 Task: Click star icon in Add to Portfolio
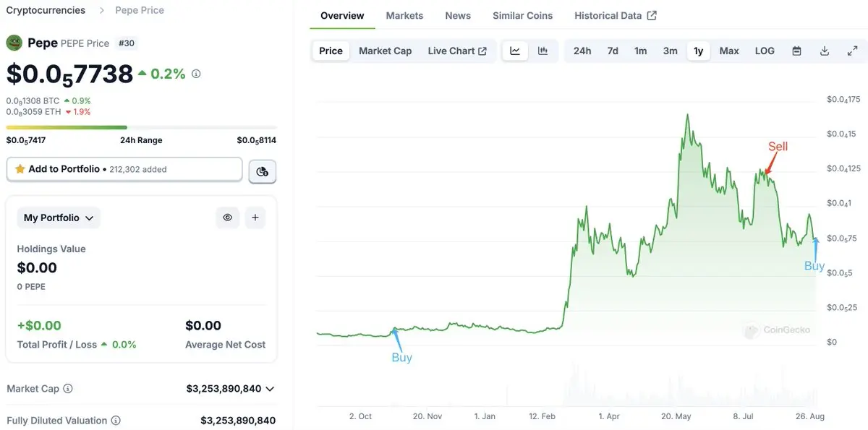coord(20,169)
